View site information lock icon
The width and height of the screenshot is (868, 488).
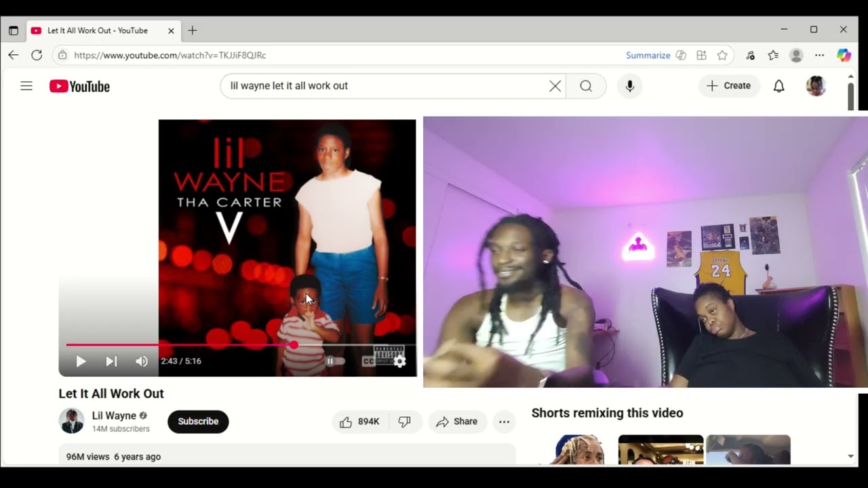pos(62,56)
